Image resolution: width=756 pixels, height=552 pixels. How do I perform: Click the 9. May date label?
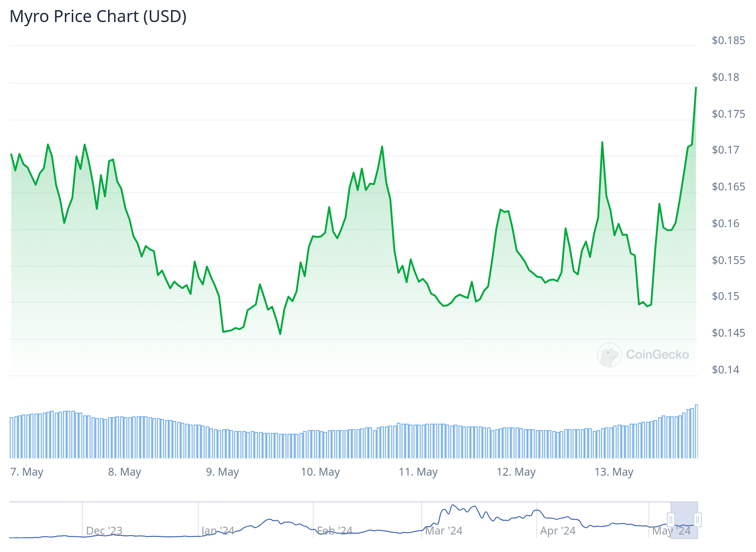(223, 472)
